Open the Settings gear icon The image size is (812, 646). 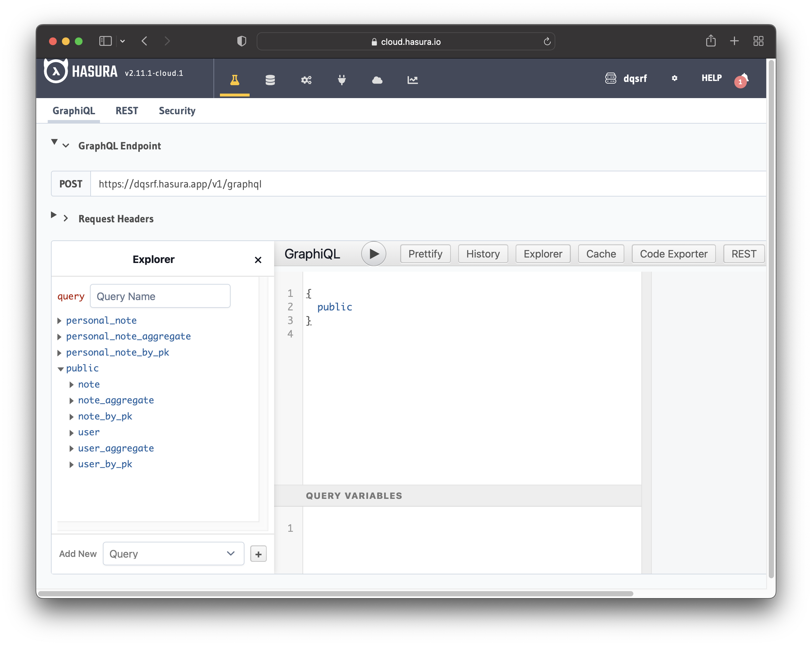(x=674, y=78)
